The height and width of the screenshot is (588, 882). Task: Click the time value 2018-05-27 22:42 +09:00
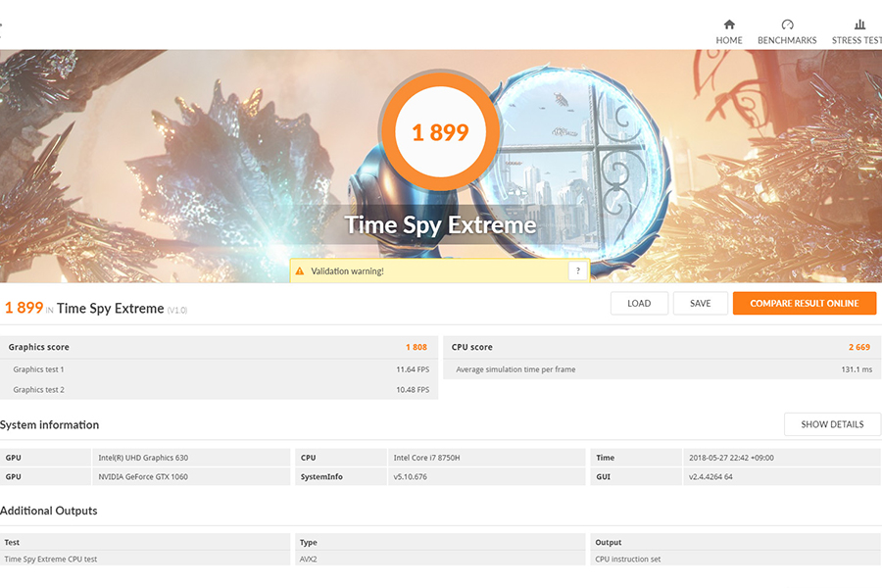(782, 458)
